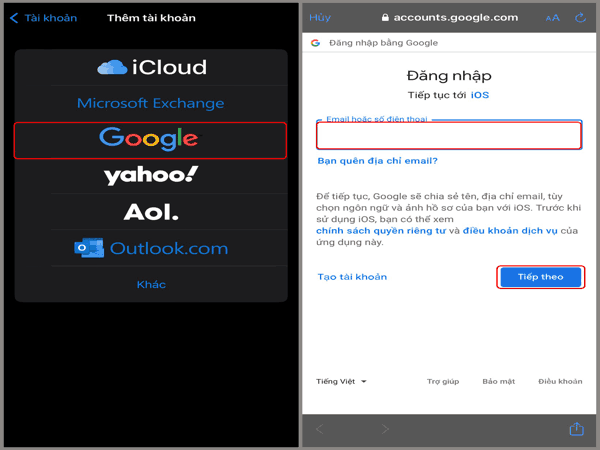Tap Khác for other account
Image resolution: width=600 pixels, height=450 pixels.
(151, 284)
